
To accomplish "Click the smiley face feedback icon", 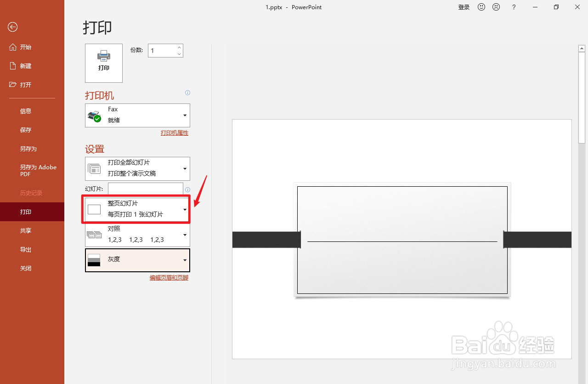I will [x=481, y=7].
